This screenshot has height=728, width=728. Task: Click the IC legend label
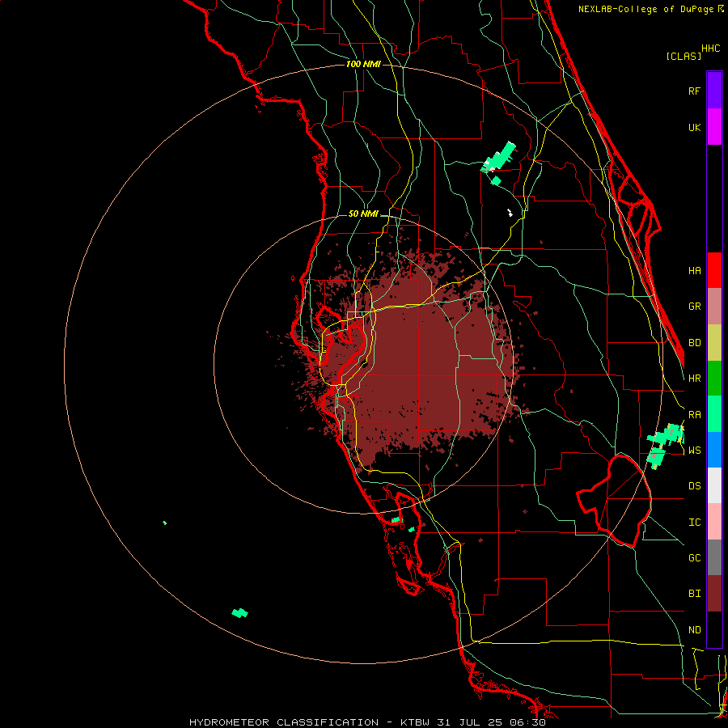pyautogui.click(x=695, y=523)
